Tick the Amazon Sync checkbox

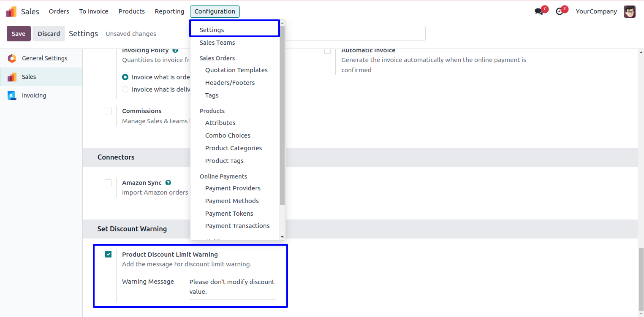coord(108,183)
